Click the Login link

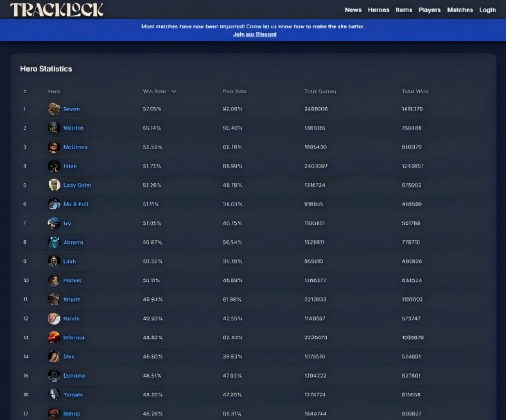[x=487, y=10]
